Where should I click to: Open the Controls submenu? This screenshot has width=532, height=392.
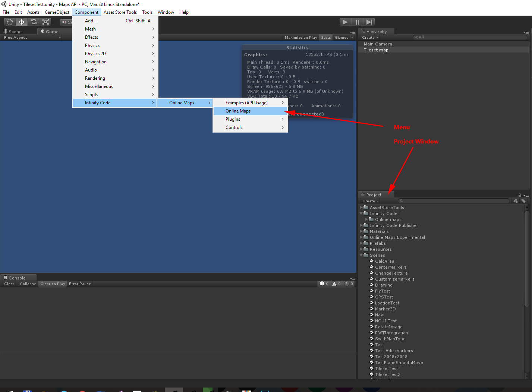(x=250, y=127)
